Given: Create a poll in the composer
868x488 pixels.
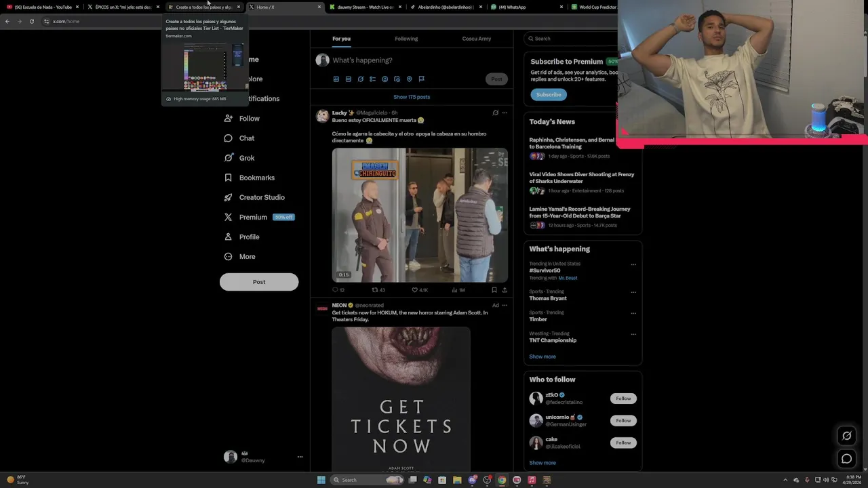Looking at the screenshot, I should point(372,79).
